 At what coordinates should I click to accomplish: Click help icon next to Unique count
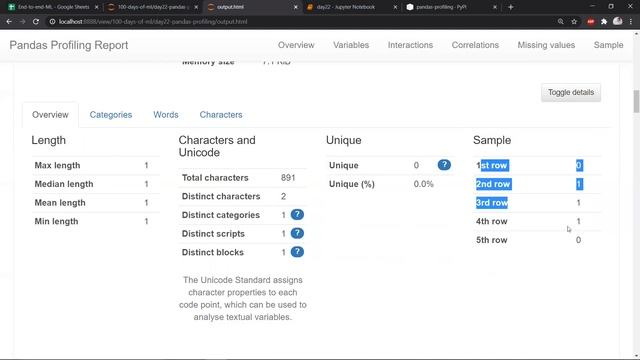click(444, 165)
